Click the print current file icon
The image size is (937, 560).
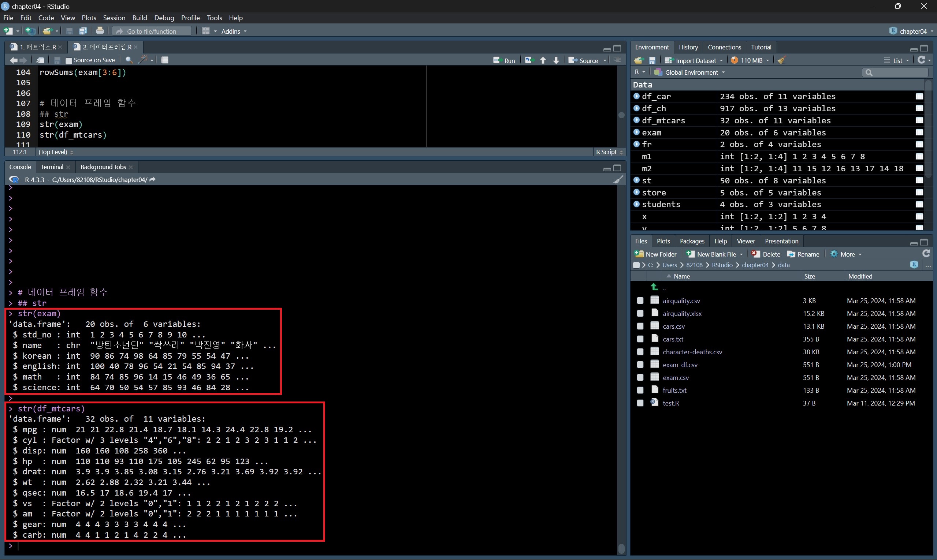(100, 31)
